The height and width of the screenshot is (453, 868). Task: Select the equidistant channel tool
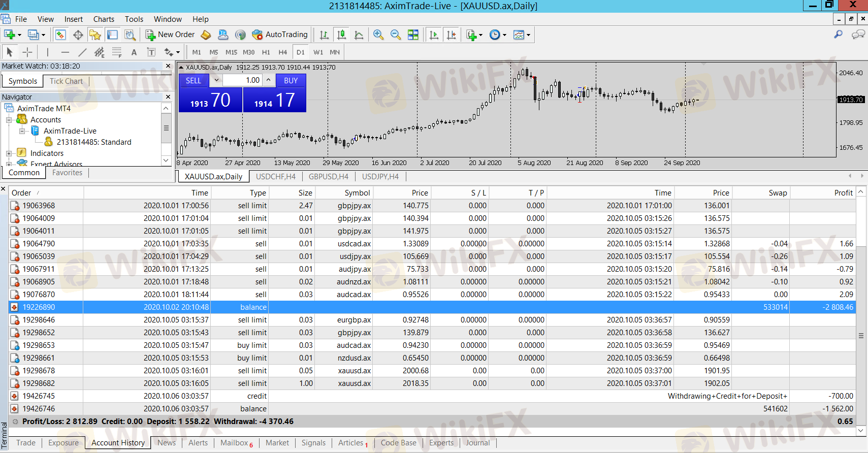click(100, 52)
